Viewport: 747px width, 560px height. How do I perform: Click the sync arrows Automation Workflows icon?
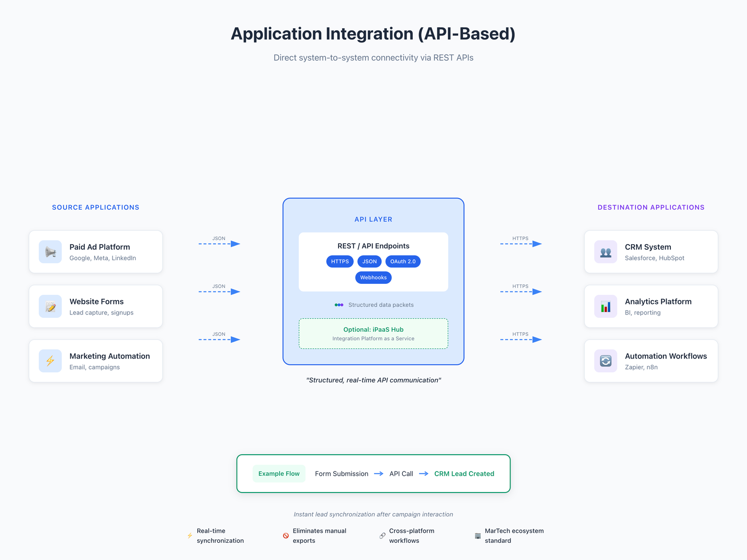click(605, 360)
